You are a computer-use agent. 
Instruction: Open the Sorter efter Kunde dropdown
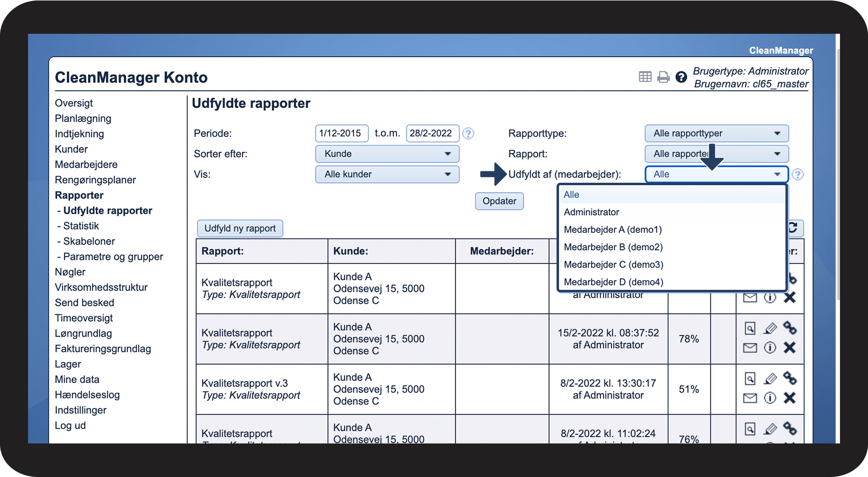[387, 154]
